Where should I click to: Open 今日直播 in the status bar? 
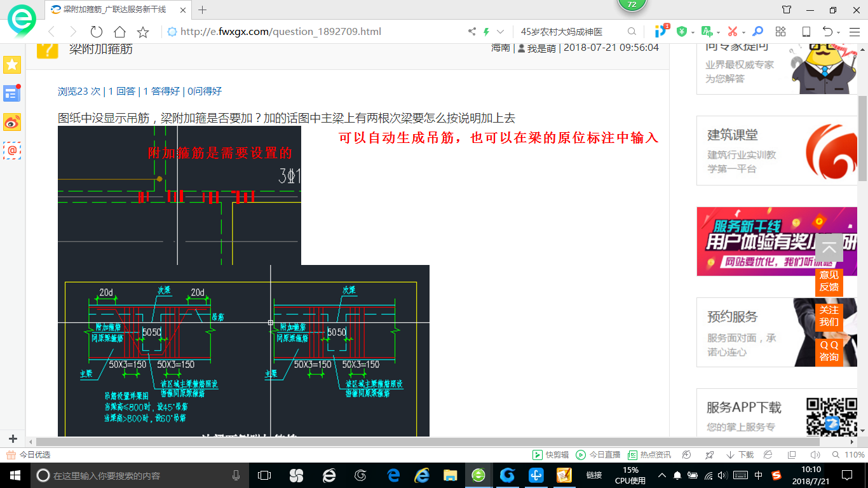[598, 455]
